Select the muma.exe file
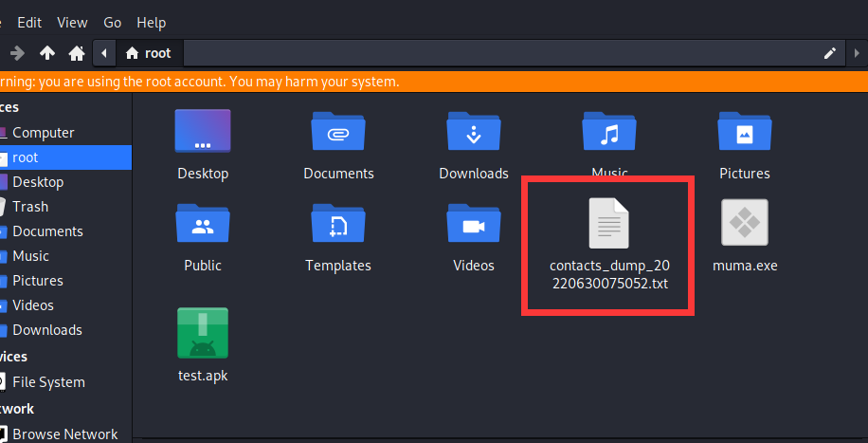Viewport: 868px width, 443px height. coord(744,224)
